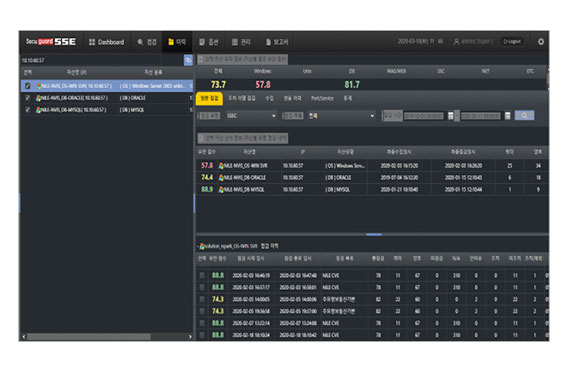Click the asset list scrollbar right arrow

click(190, 337)
